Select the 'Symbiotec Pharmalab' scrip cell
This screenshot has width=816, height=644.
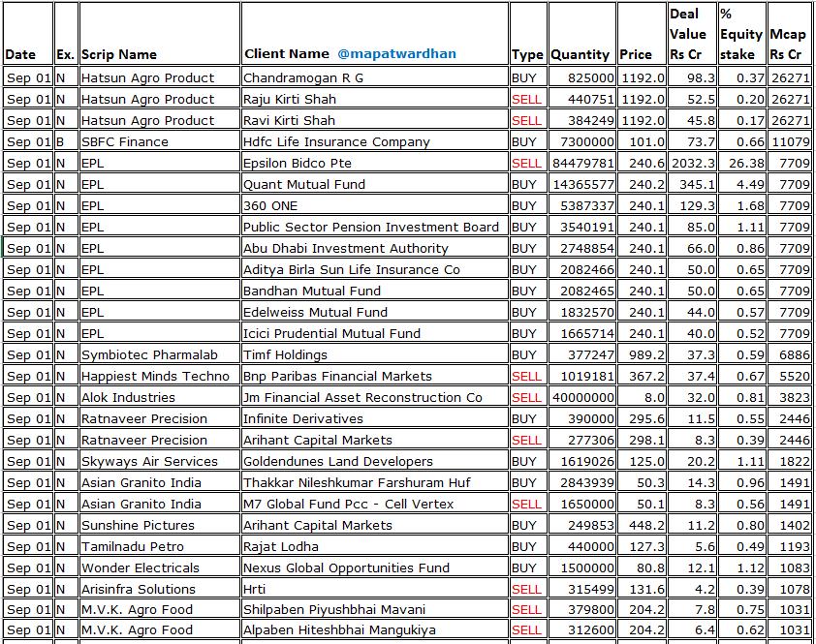[x=160, y=354]
